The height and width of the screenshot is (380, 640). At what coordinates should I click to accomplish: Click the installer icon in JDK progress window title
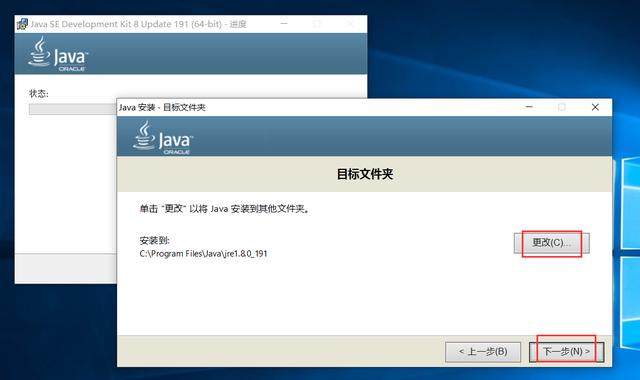(22, 24)
